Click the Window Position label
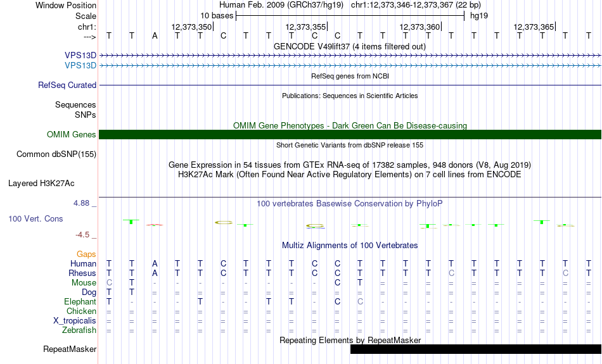 66,5
